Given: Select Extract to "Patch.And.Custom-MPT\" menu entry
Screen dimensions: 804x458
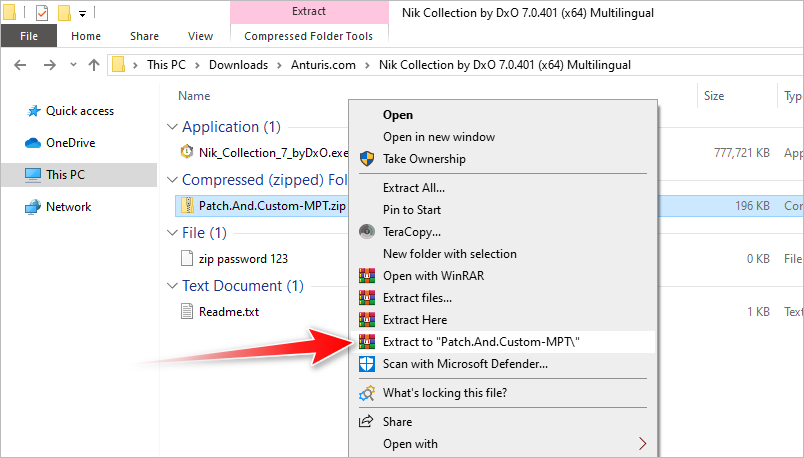Looking at the screenshot, I should click(x=481, y=342).
